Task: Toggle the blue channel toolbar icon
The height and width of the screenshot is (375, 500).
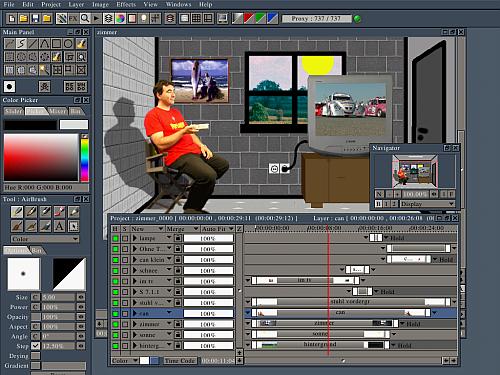Action: pos(272,18)
